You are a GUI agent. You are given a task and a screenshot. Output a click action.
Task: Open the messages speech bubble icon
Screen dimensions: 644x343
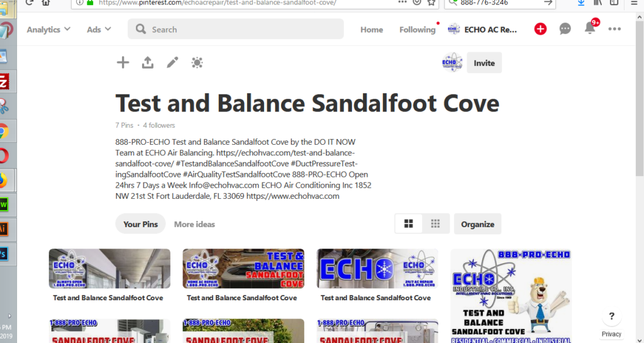coord(565,29)
